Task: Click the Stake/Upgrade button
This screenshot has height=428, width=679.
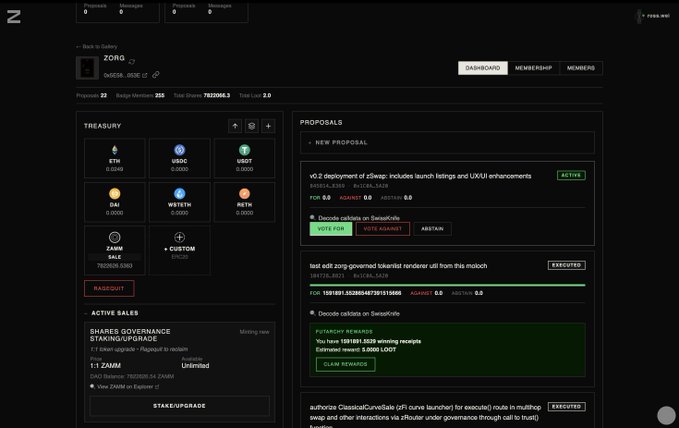Action: pyautogui.click(x=179, y=406)
